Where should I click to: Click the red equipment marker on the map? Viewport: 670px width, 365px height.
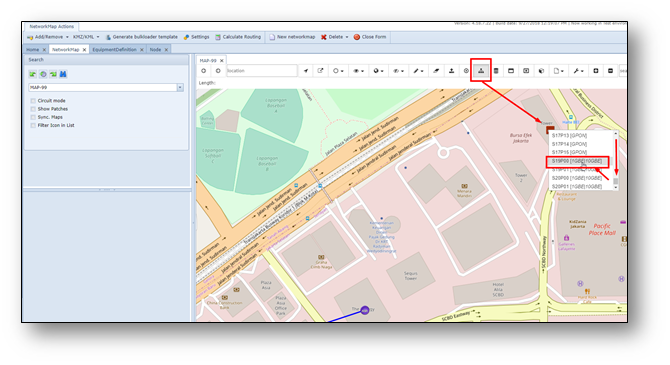click(x=550, y=130)
